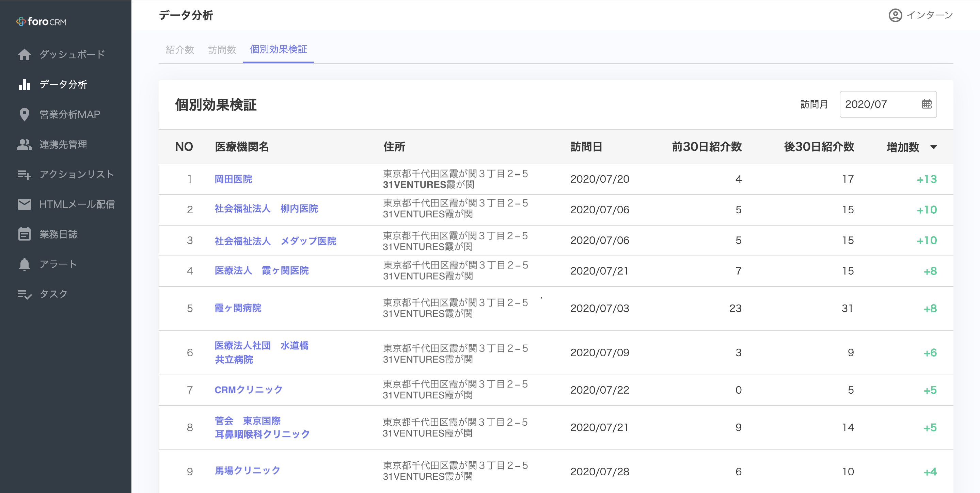Click the アクションリスト list-add icon

pyautogui.click(x=25, y=175)
